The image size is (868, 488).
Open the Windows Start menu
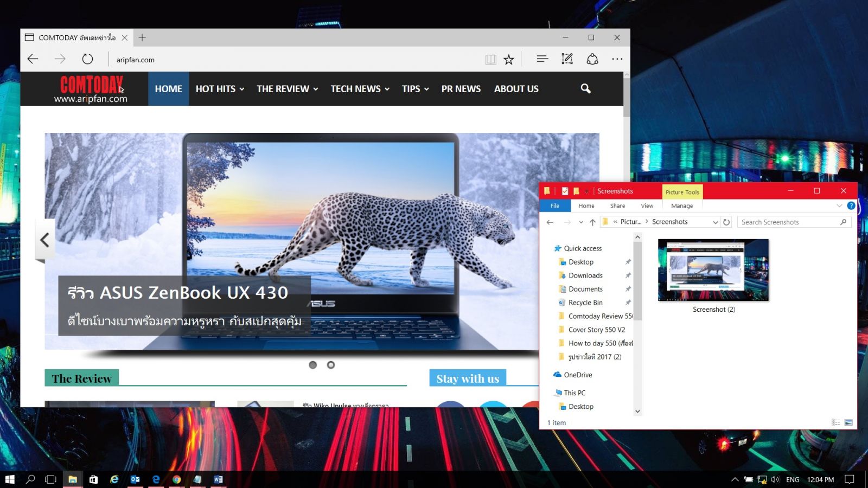10,479
